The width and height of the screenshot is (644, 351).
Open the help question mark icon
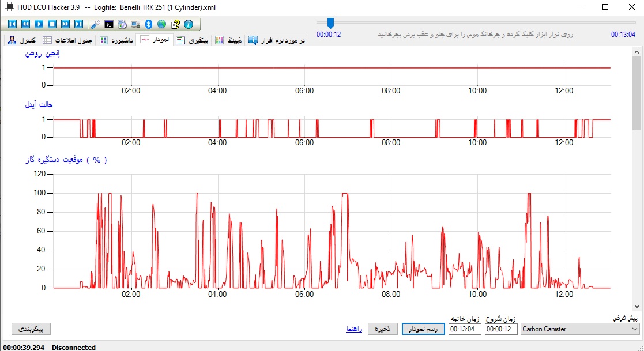click(175, 24)
